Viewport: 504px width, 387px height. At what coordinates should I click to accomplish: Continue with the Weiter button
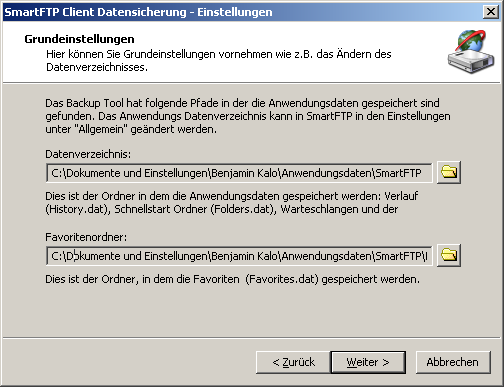(x=368, y=362)
